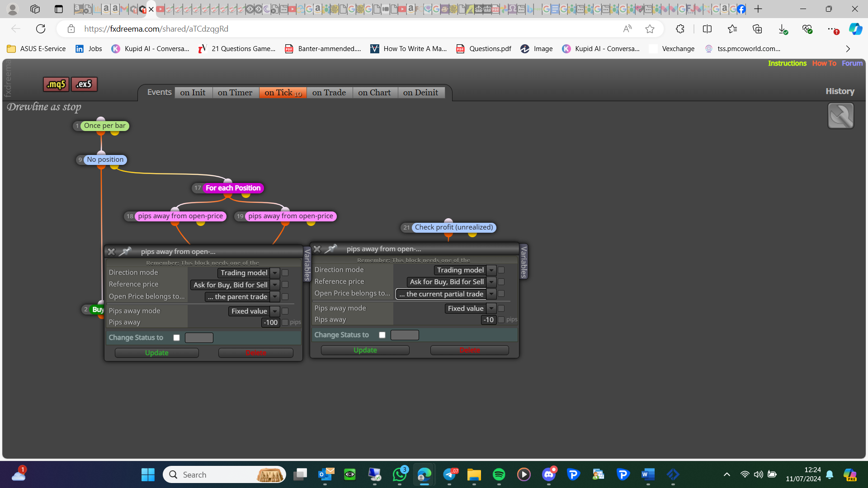The width and height of the screenshot is (868, 488).
Task: Switch to the on Timer tab
Action: (x=235, y=93)
